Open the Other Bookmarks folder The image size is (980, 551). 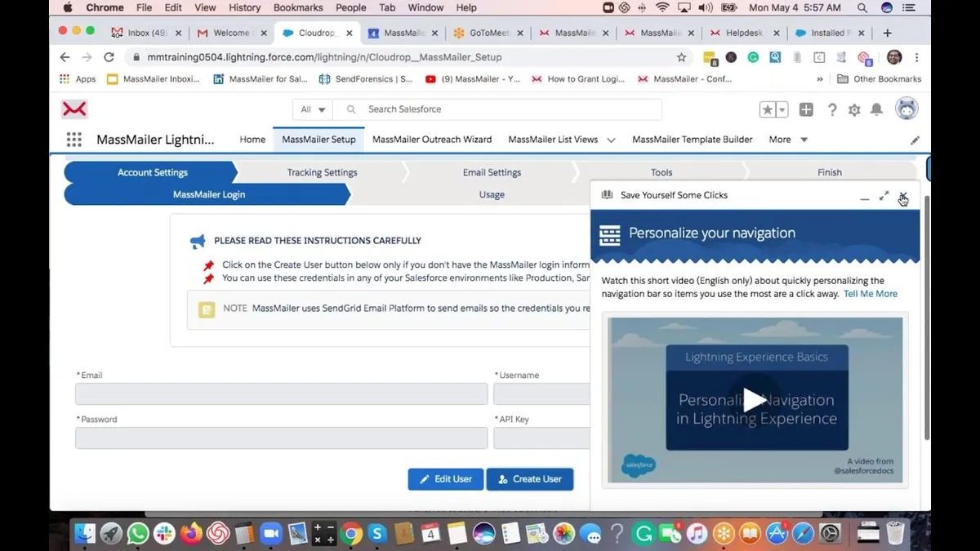click(x=880, y=79)
